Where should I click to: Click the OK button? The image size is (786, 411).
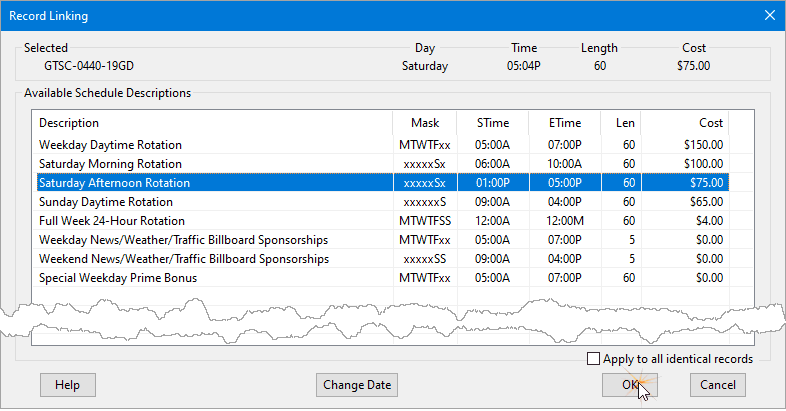pos(630,385)
